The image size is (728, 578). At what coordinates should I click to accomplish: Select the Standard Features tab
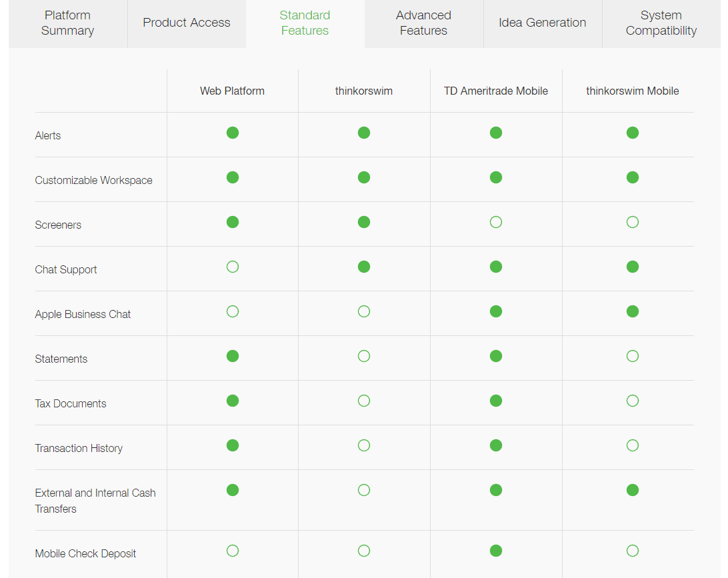click(305, 23)
